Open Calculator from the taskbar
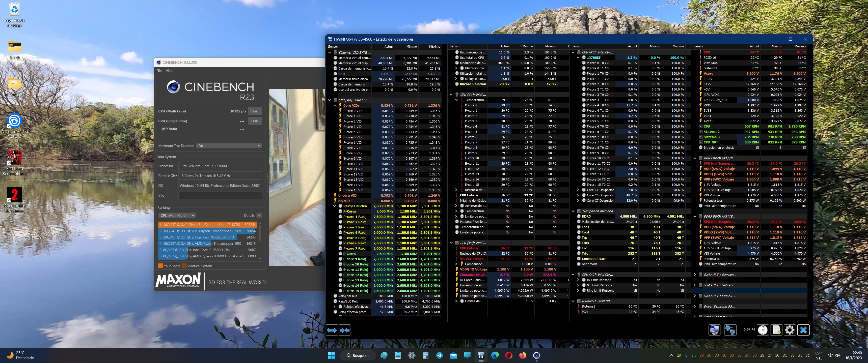868x363 pixels. click(425, 356)
